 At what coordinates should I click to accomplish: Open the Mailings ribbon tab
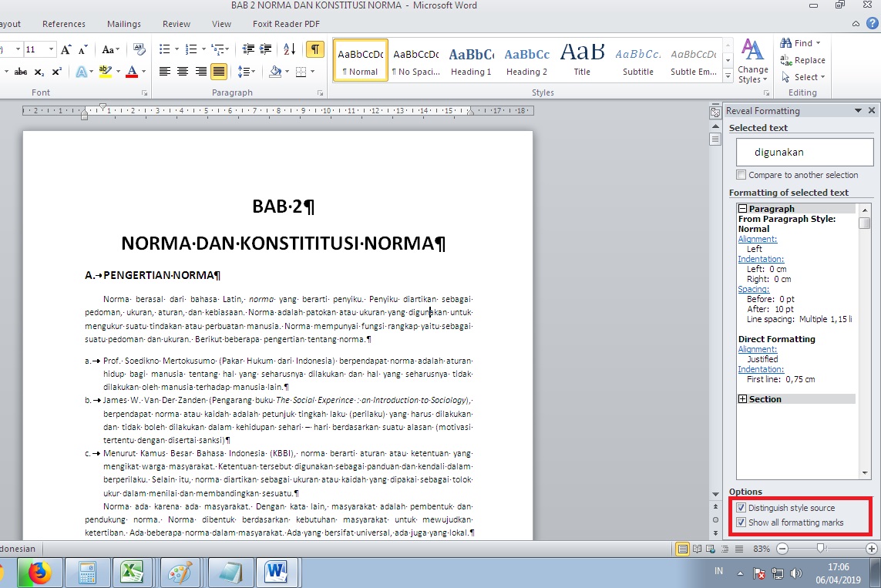pos(124,24)
